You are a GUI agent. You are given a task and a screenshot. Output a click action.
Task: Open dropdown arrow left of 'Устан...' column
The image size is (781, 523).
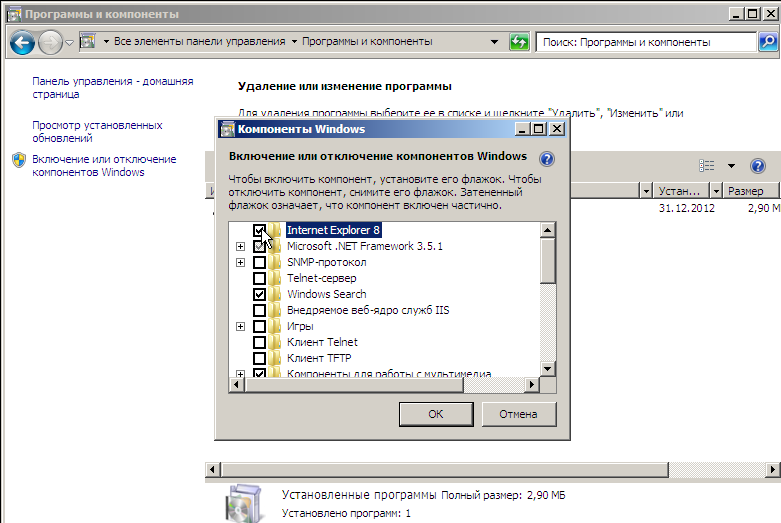[646, 191]
